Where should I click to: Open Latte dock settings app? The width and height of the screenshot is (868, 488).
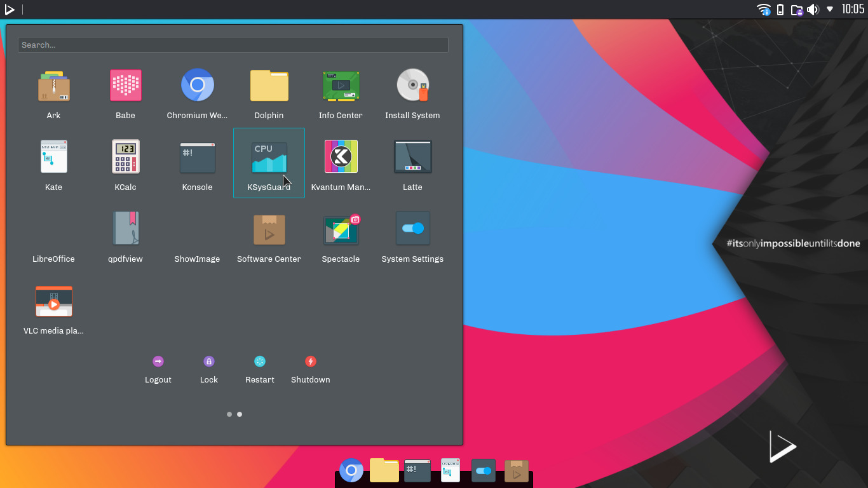[412, 157]
